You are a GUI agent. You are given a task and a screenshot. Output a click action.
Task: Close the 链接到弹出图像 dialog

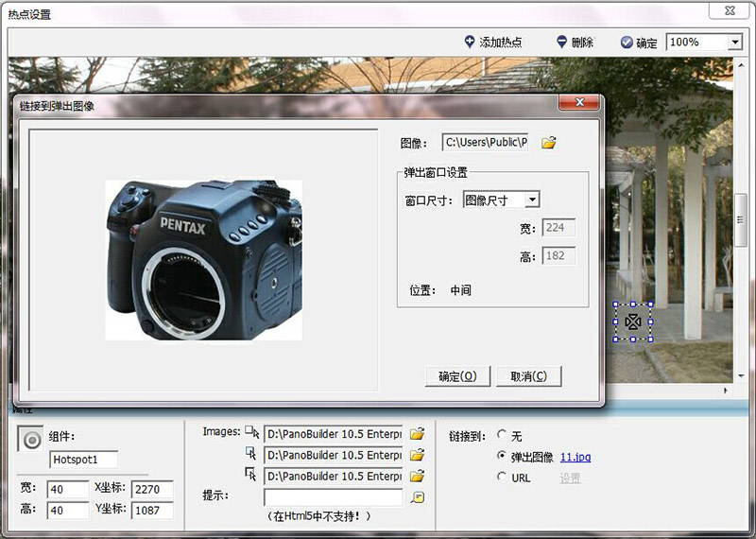pos(579,102)
